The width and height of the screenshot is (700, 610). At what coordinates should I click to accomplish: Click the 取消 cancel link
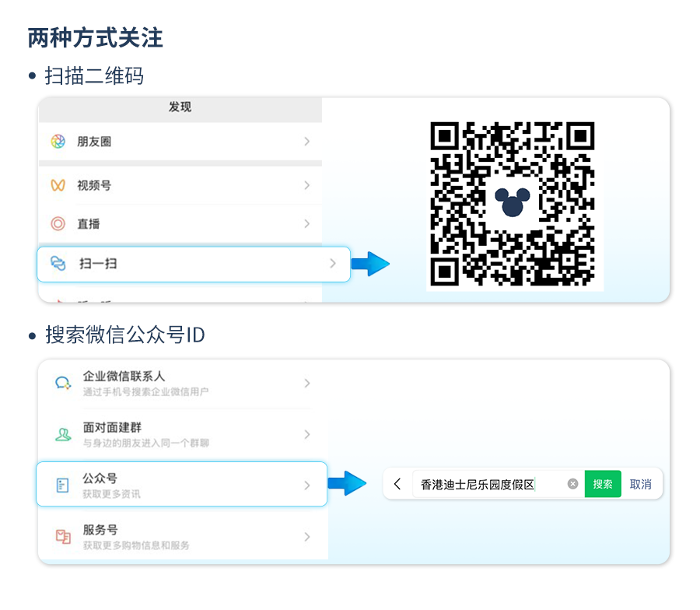640,483
